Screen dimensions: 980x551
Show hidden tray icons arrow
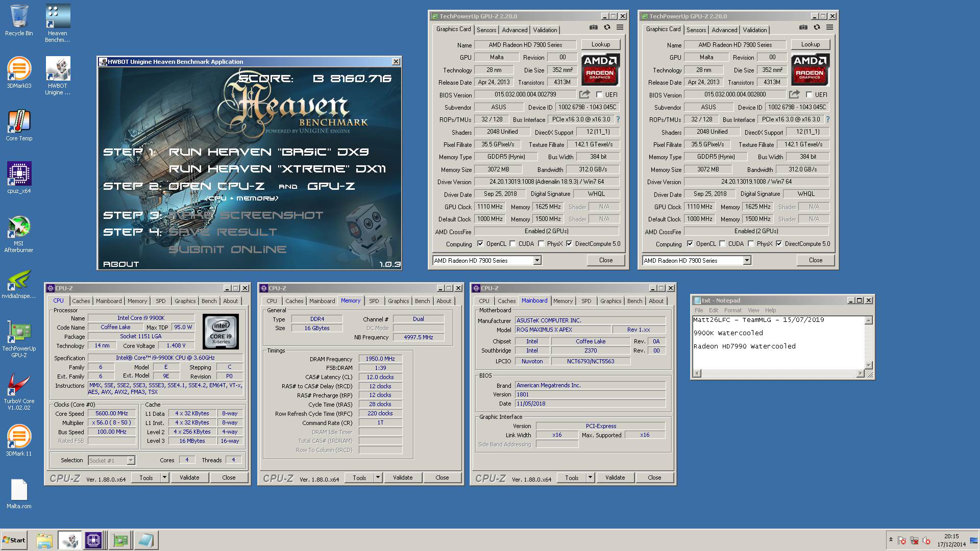click(891, 540)
